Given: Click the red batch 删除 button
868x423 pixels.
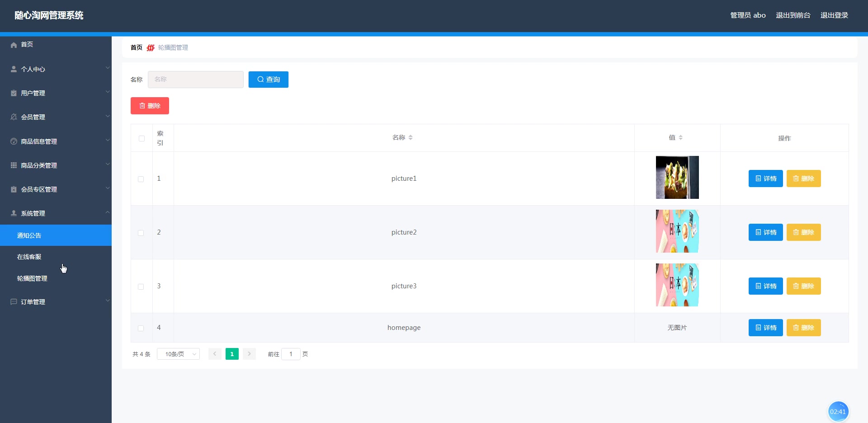Looking at the screenshot, I should point(150,106).
